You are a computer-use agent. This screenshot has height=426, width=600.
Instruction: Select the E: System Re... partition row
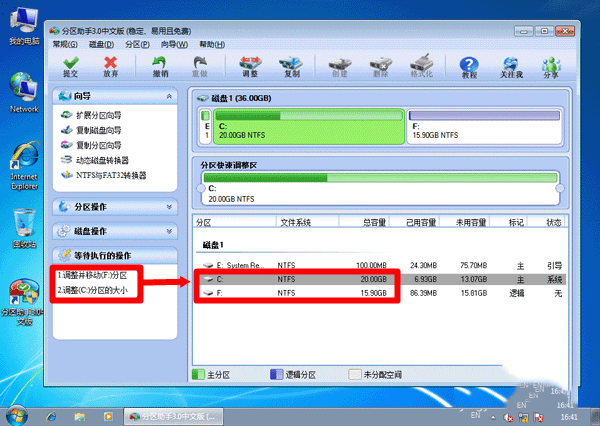click(x=381, y=265)
